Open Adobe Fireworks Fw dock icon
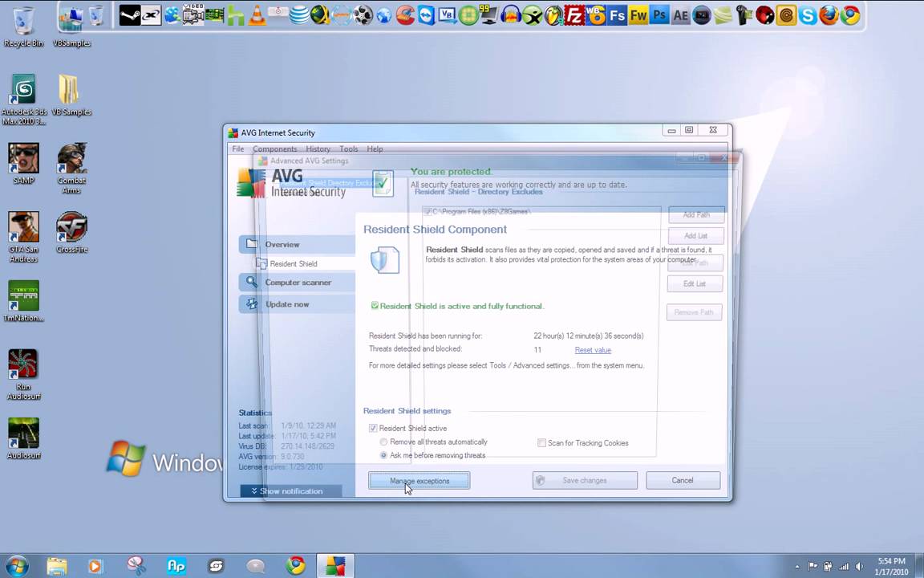This screenshot has width=924, height=578. (638, 15)
